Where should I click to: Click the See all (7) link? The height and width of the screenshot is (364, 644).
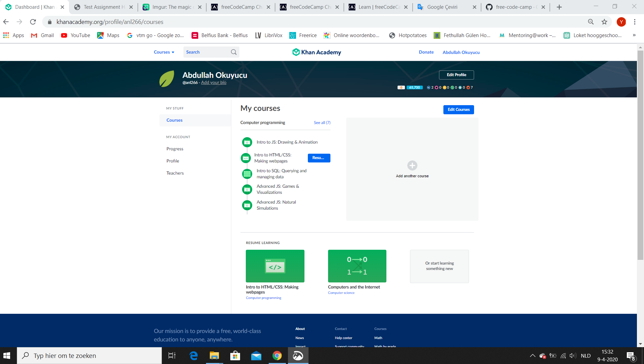tap(322, 123)
